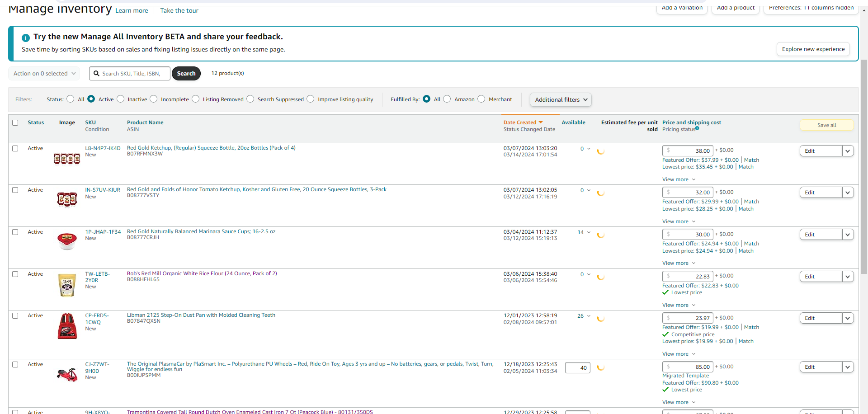The image size is (868, 414).
Task: Open Bob's Red Mill rice flour image
Action: coord(67,285)
